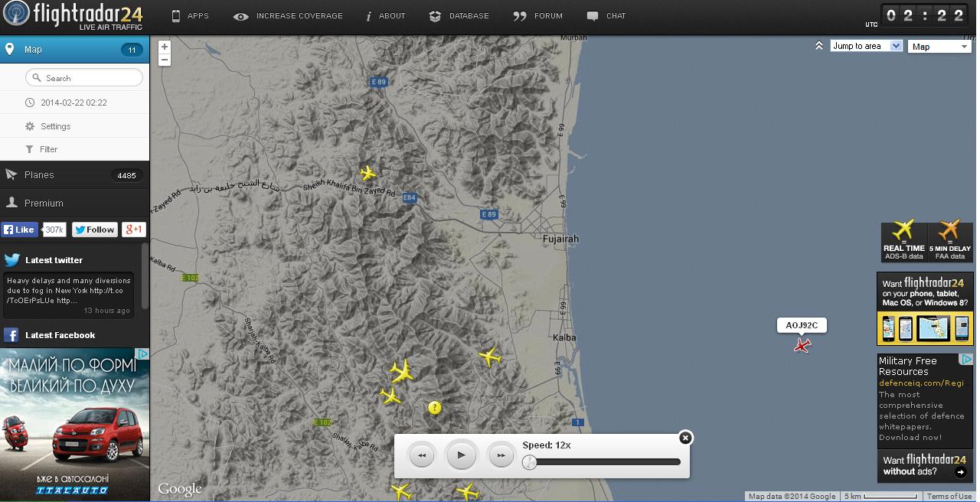
Task: Close the playback speed panel
Action: pyautogui.click(x=685, y=438)
